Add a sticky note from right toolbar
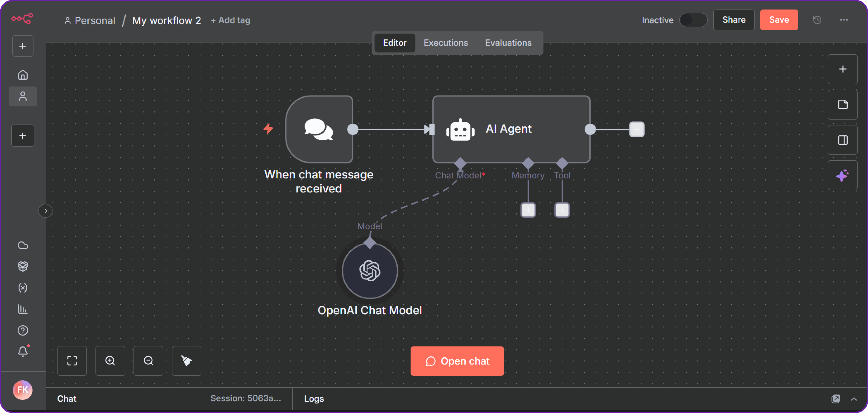 [x=842, y=105]
